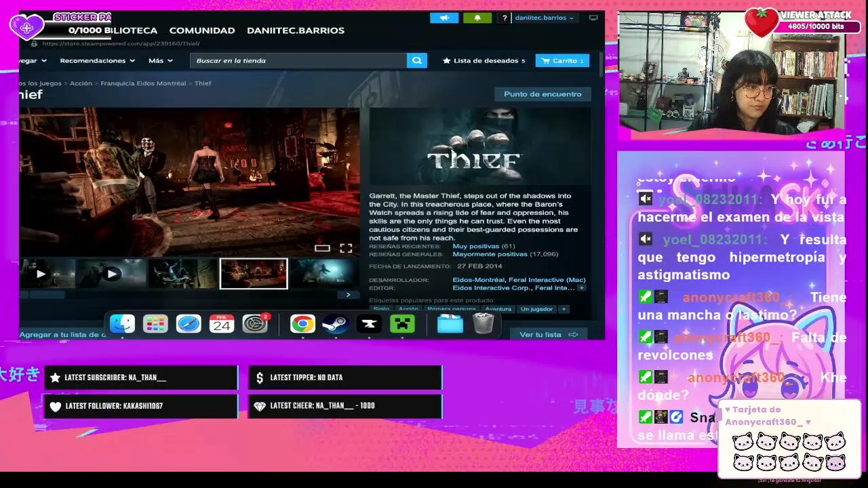Open the Trash in the dock
The height and width of the screenshot is (488, 868).
(483, 323)
